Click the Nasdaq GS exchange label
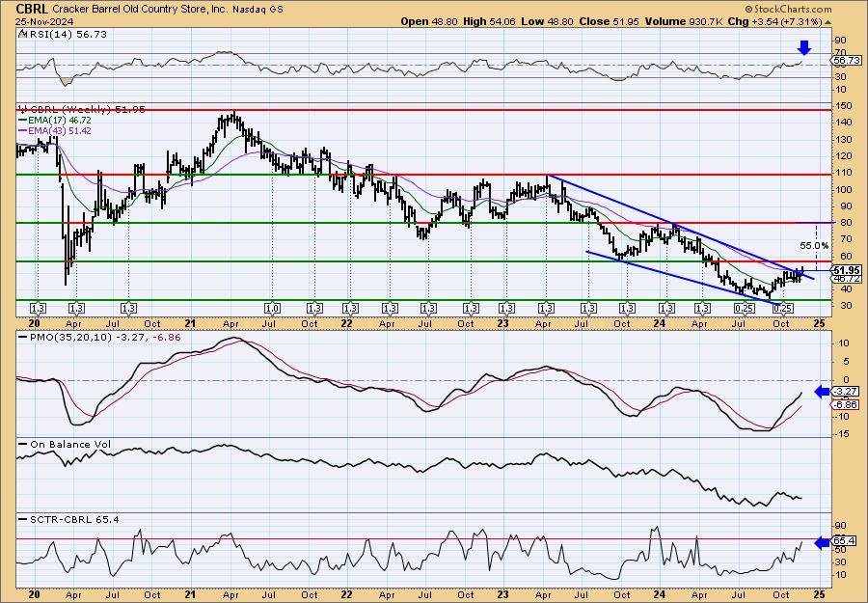This screenshot has width=868, height=603. (257, 9)
